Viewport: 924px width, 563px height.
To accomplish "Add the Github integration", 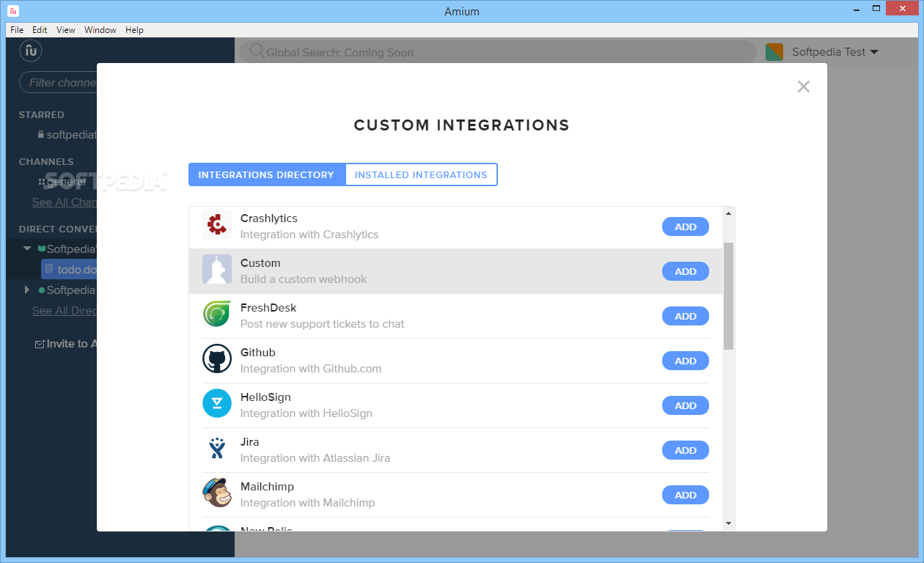I will point(686,361).
